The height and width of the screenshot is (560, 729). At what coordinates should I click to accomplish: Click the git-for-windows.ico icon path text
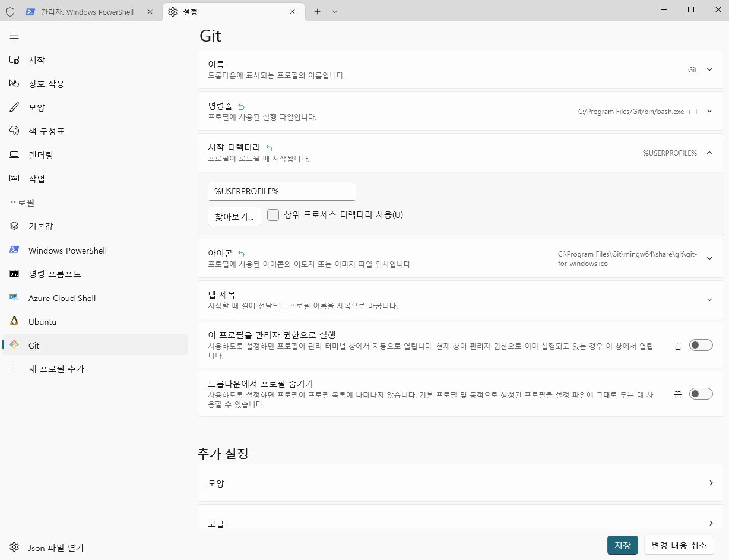click(627, 258)
